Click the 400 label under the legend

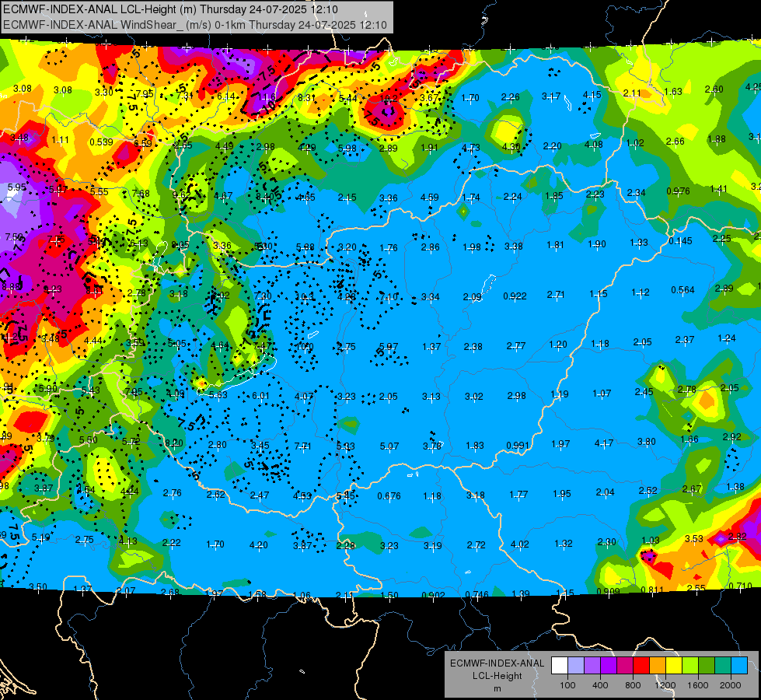[x=600, y=685]
